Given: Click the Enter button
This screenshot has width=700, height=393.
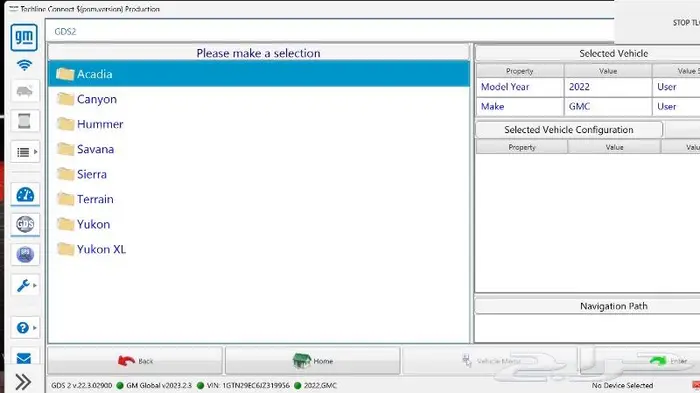Looking at the screenshot, I should tap(640, 361).
